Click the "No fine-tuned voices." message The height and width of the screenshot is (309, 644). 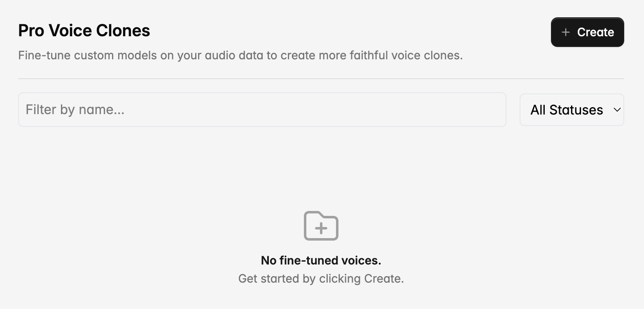[321, 260]
